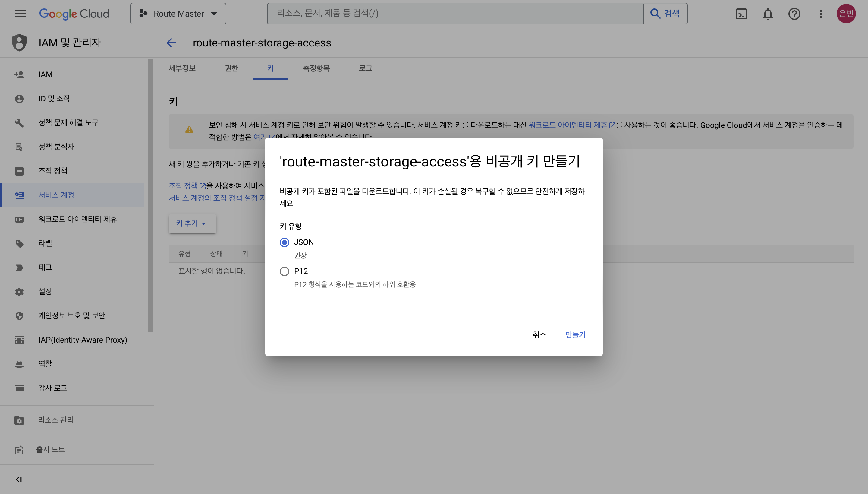Open the 워크로드 아이덴티티 제휴 link in the warning
This screenshot has height=494, width=868.
tap(568, 125)
